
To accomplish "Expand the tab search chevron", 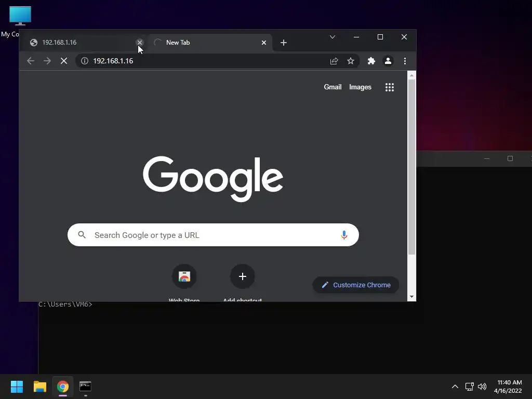I will click(x=332, y=37).
